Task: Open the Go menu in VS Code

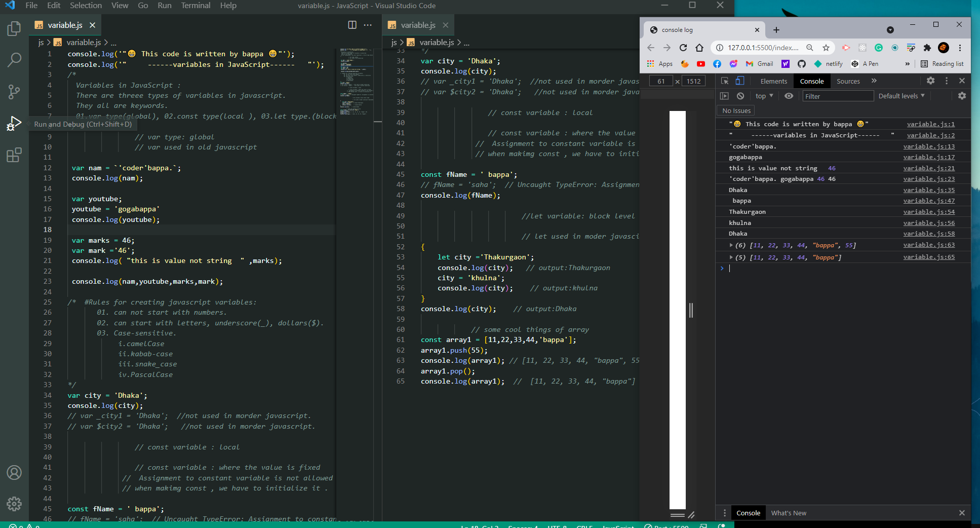Action: [143, 6]
